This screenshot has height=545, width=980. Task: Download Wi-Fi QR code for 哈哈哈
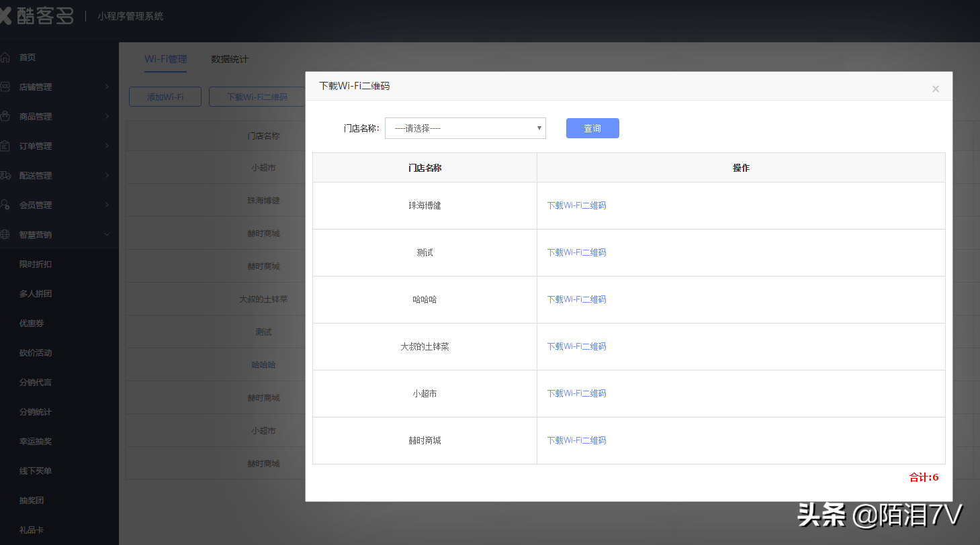click(x=576, y=299)
